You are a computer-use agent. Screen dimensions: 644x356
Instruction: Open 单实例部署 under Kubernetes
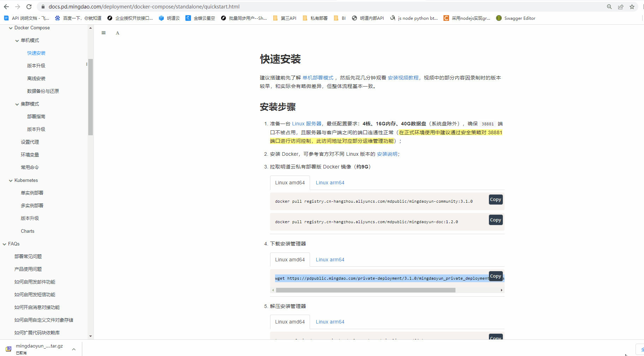pos(32,193)
